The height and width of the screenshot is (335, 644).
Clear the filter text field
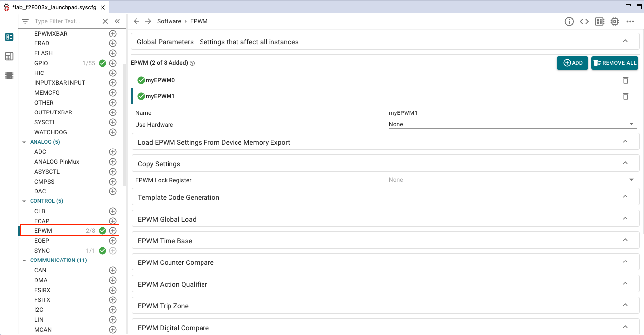[x=105, y=21]
